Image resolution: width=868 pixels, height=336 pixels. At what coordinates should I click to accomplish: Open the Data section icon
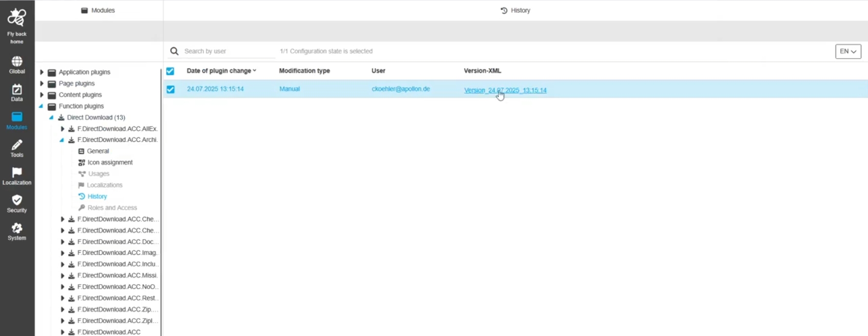pyautogui.click(x=17, y=90)
